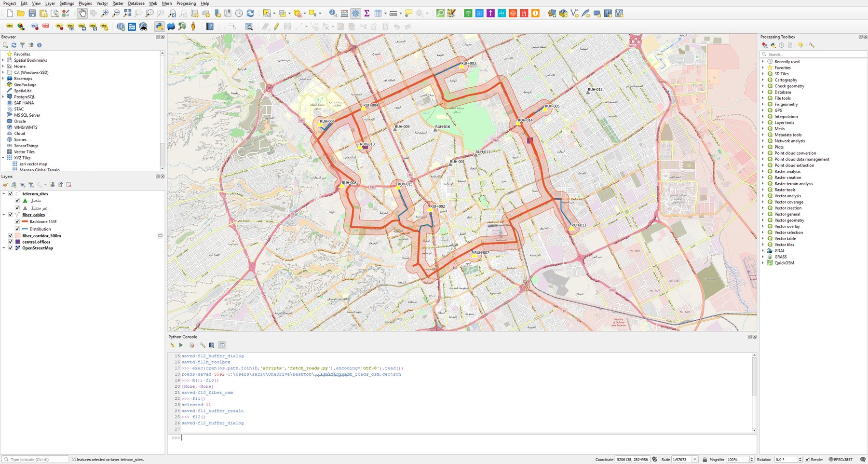This screenshot has width=868, height=464.
Task: Click the Zoom In magnifier icon
Action: click(x=105, y=14)
